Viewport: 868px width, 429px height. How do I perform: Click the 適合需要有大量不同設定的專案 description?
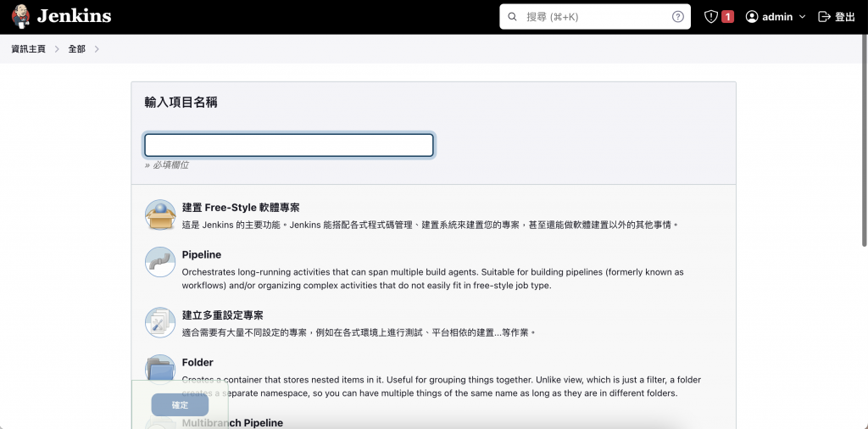coord(359,332)
